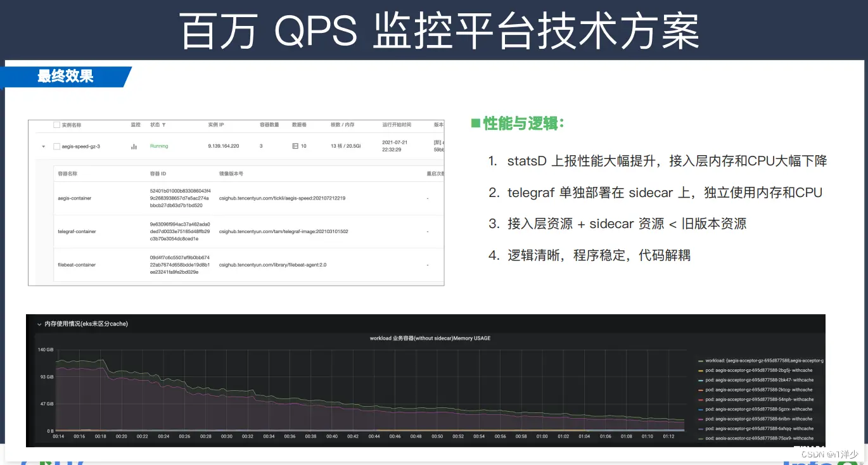Open monitoring chart icon for aegis-speed-gz-3
868x465 pixels.
134,146
